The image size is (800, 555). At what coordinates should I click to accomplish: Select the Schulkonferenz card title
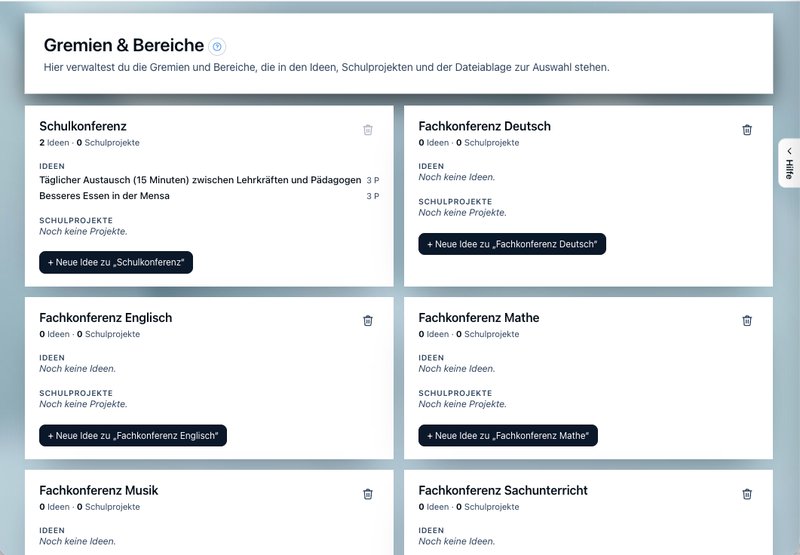tap(83, 126)
